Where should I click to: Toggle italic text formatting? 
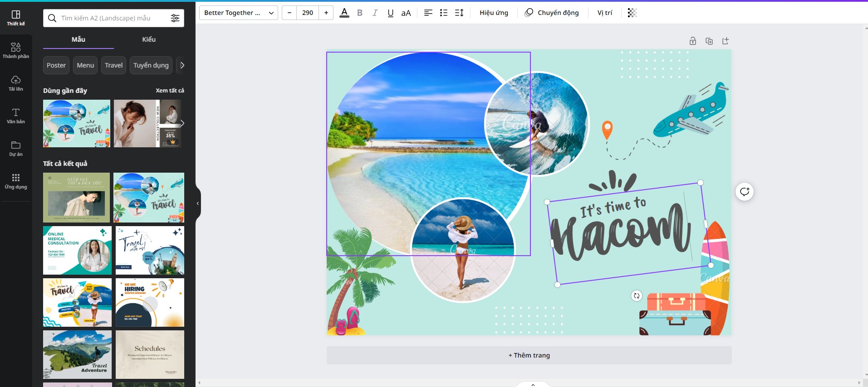375,13
